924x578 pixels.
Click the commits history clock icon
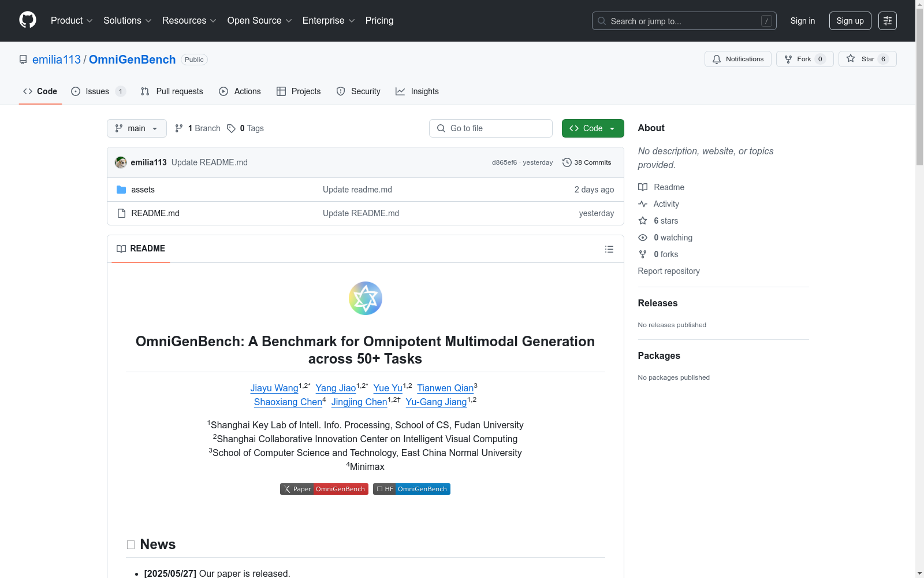point(567,162)
